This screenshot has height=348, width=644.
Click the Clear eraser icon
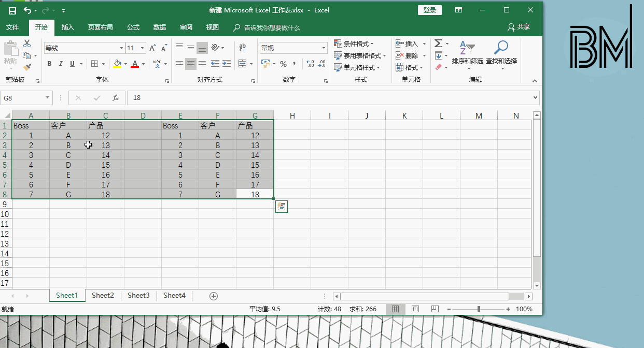(x=438, y=67)
